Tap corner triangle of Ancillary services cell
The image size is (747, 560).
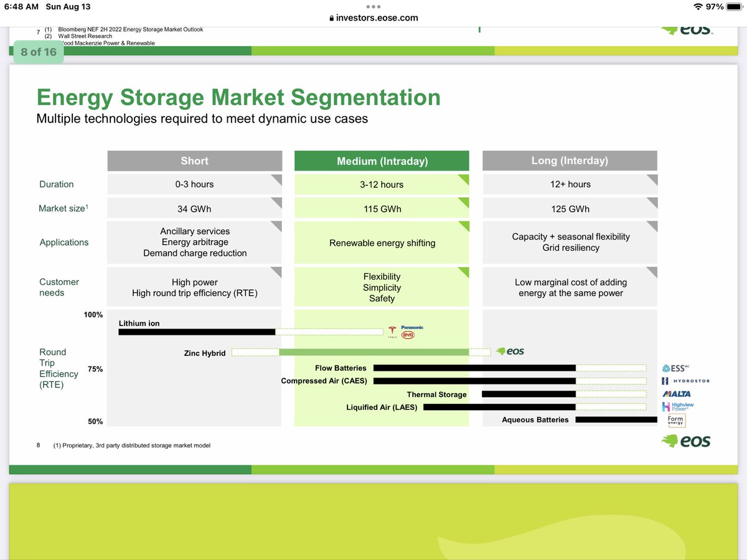click(277, 225)
